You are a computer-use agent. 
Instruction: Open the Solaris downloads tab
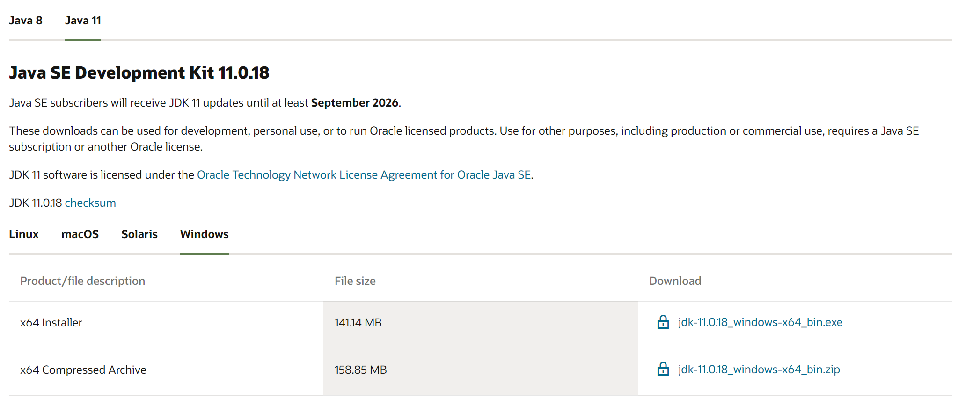point(139,234)
